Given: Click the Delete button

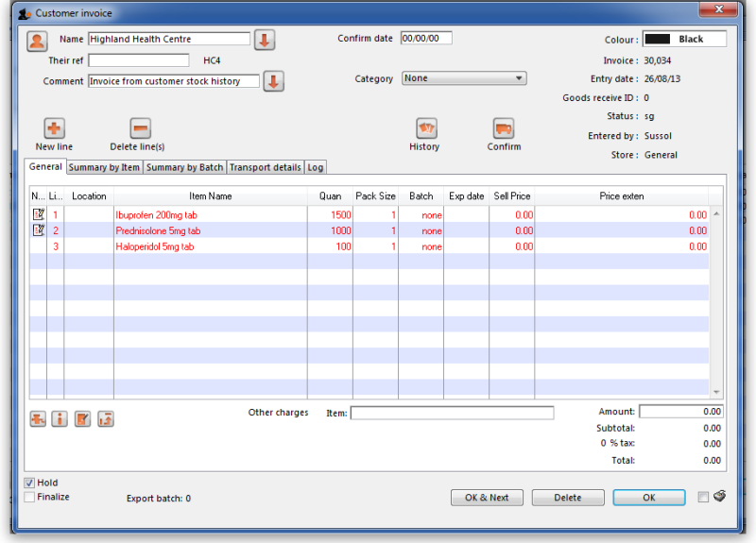Looking at the screenshot, I should [567, 498].
